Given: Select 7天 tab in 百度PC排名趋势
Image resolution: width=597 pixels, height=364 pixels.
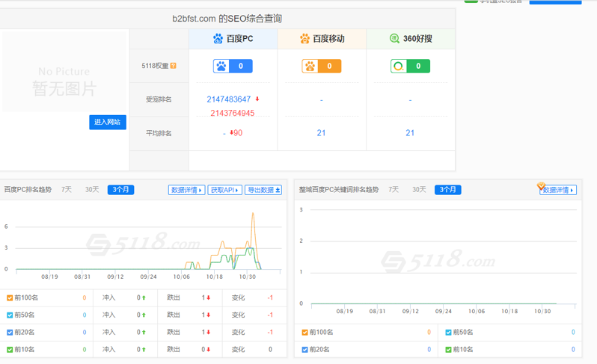Looking at the screenshot, I should click(67, 189).
